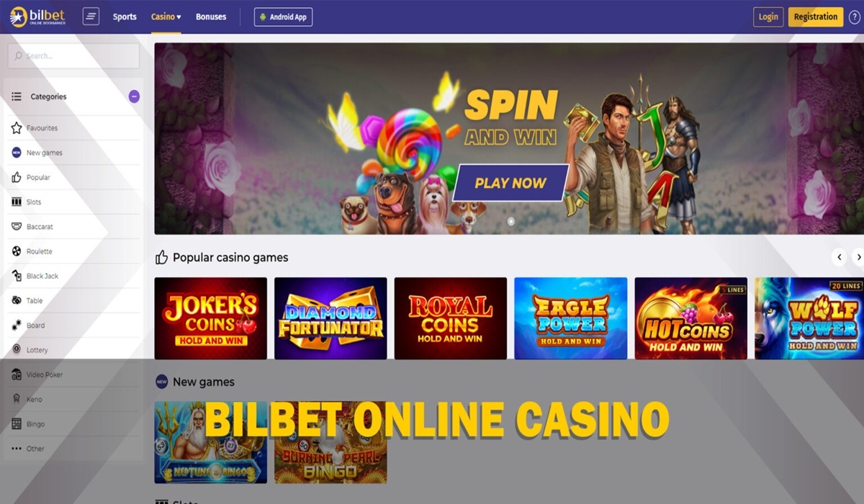Click the Baccarat icon in sidebar
Viewport: 864px width, 504px height.
point(17,227)
